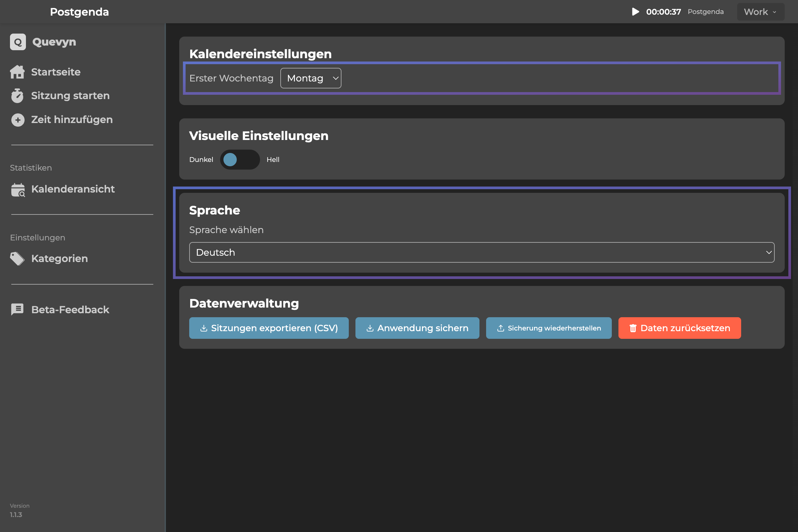Image resolution: width=798 pixels, height=532 pixels.
Task: Go to Startseite
Action: (x=56, y=72)
